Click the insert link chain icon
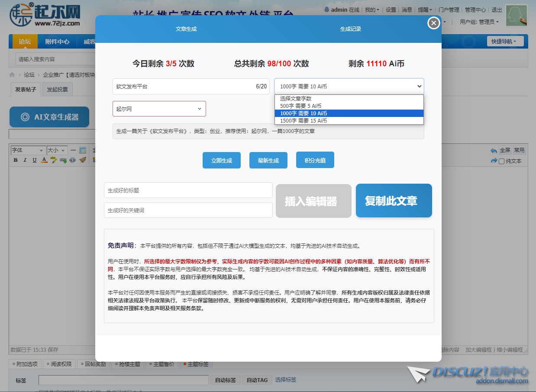This screenshot has height=392, width=536. tap(63, 160)
